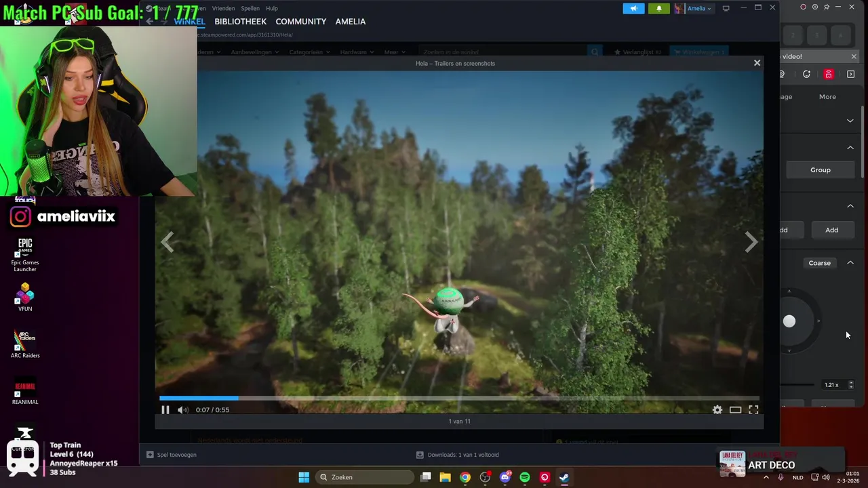The image size is (868, 488).
Task: Open the Spellen menu
Action: pos(250,8)
